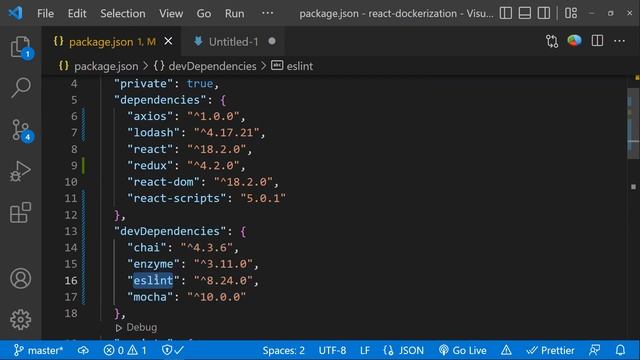Open the Manage settings gear
Screen dimensions: 640x360
pos(20,319)
